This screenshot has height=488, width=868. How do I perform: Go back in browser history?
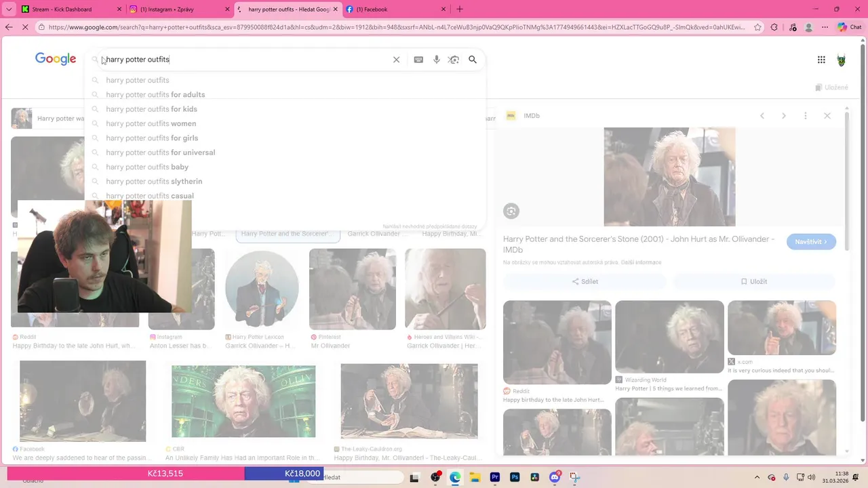[9, 27]
